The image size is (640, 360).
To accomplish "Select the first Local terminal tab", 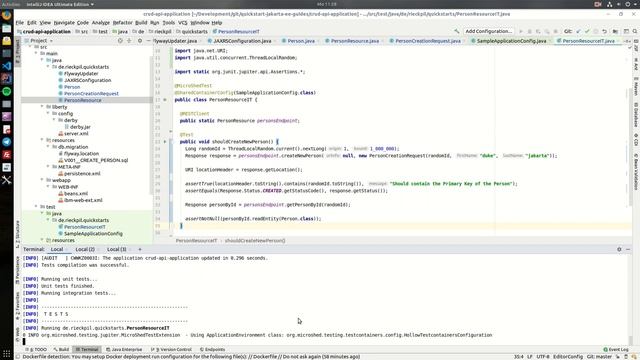I will (x=57, y=249).
